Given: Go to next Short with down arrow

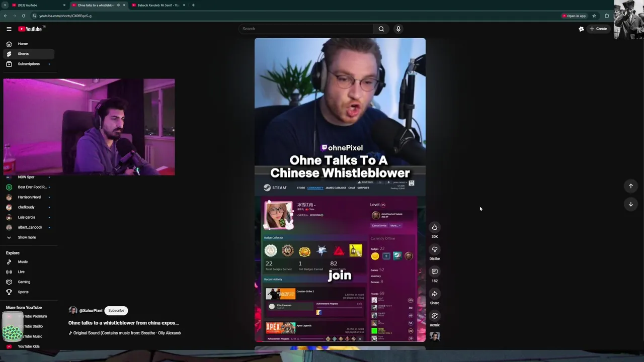Looking at the screenshot, I should tap(630, 204).
